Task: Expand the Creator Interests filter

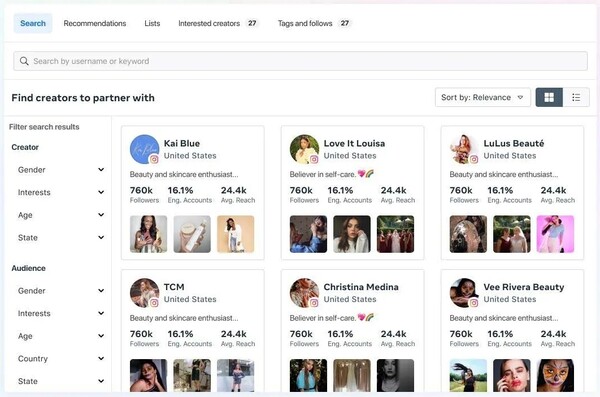Action: tap(60, 192)
